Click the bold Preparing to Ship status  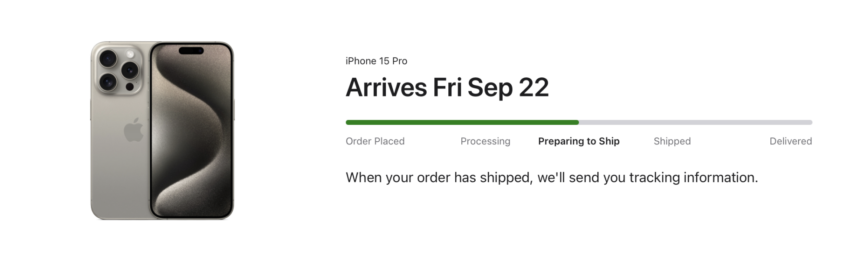pos(579,141)
